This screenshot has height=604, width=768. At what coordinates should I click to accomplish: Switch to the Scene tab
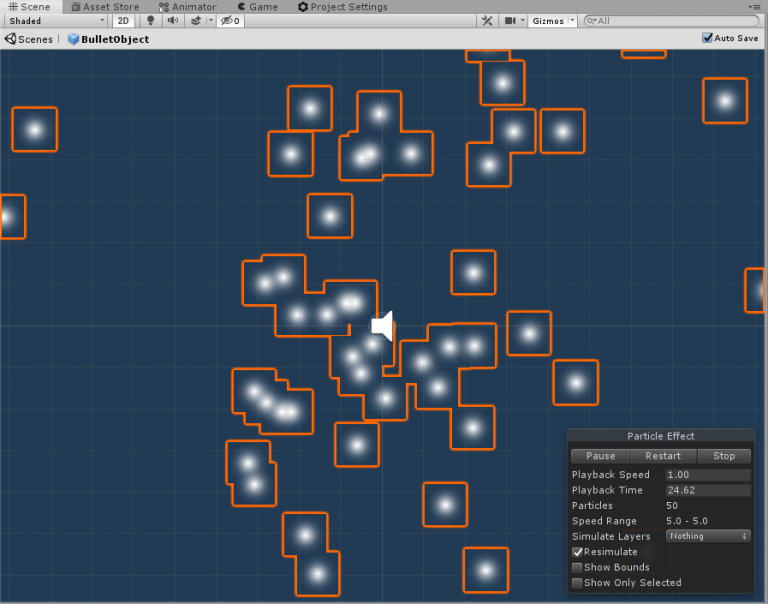[30, 7]
